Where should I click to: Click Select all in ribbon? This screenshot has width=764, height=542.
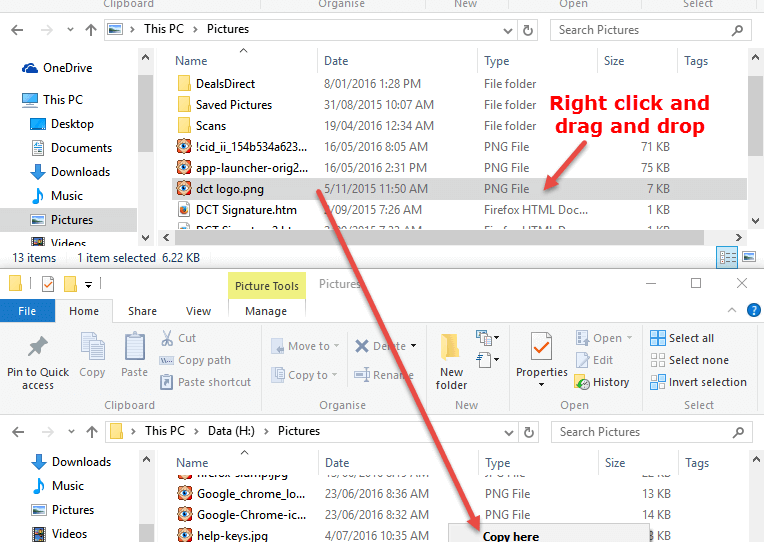point(682,338)
